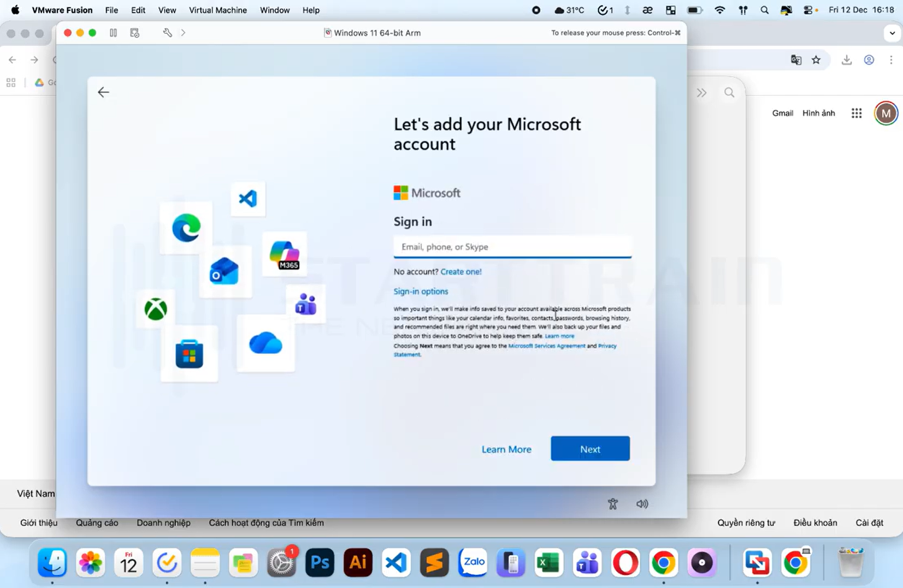Expand the double chevron panel arrow
903x588 pixels.
[x=701, y=93]
